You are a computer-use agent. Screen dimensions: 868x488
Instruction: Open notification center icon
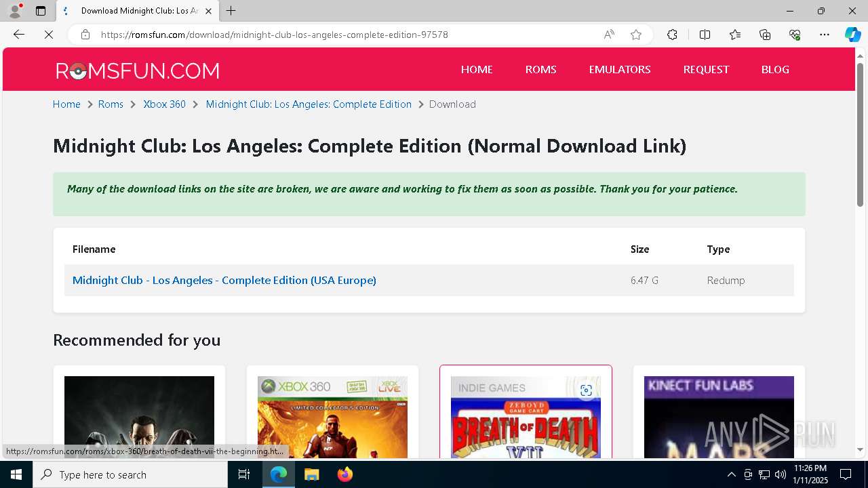coord(846,474)
